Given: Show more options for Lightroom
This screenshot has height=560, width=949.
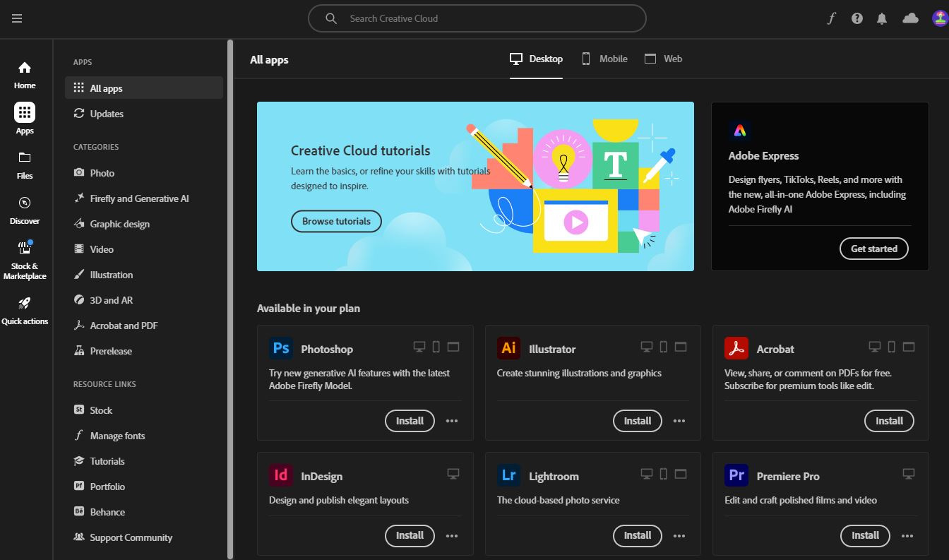Looking at the screenshot, I should (x=679, y=536).
